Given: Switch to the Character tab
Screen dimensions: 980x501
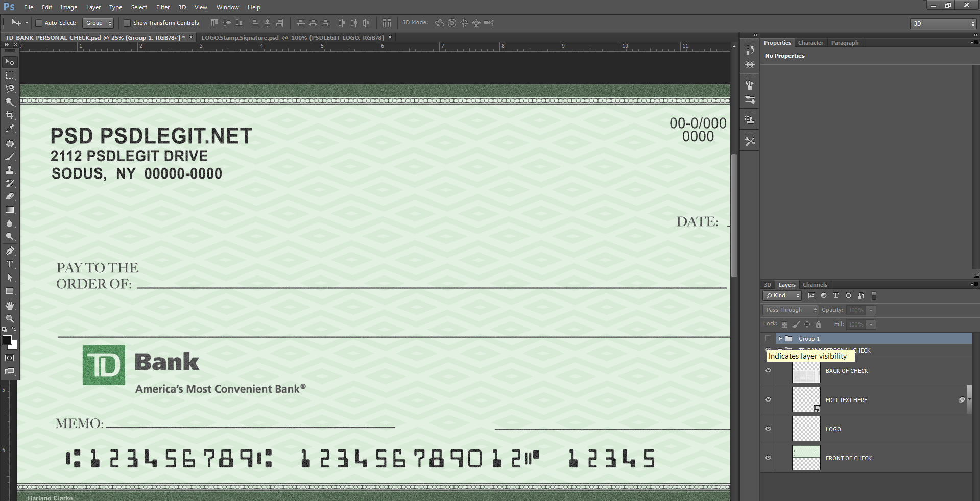Looking at the screenshot, I should coord(810,43).
